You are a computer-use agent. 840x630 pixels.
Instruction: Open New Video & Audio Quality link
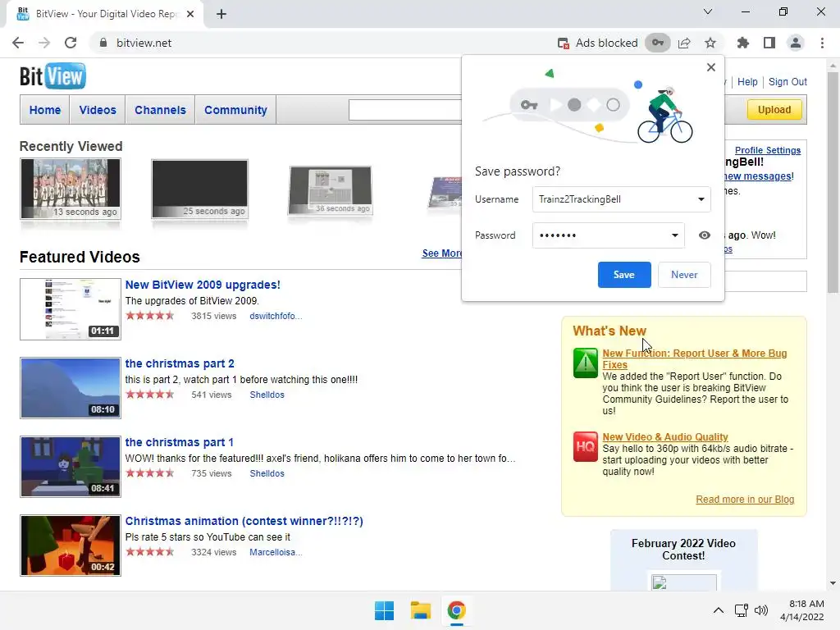(x=664, y=437)
